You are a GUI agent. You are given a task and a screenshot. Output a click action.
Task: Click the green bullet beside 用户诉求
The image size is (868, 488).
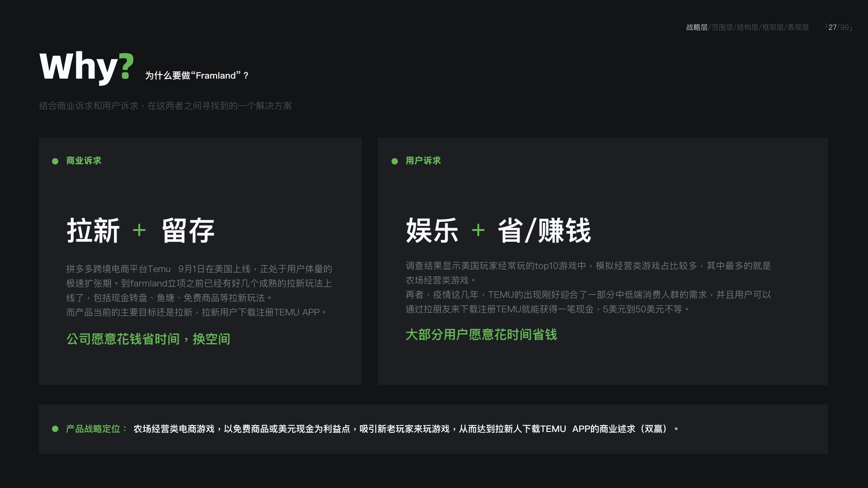pos(395,161)
